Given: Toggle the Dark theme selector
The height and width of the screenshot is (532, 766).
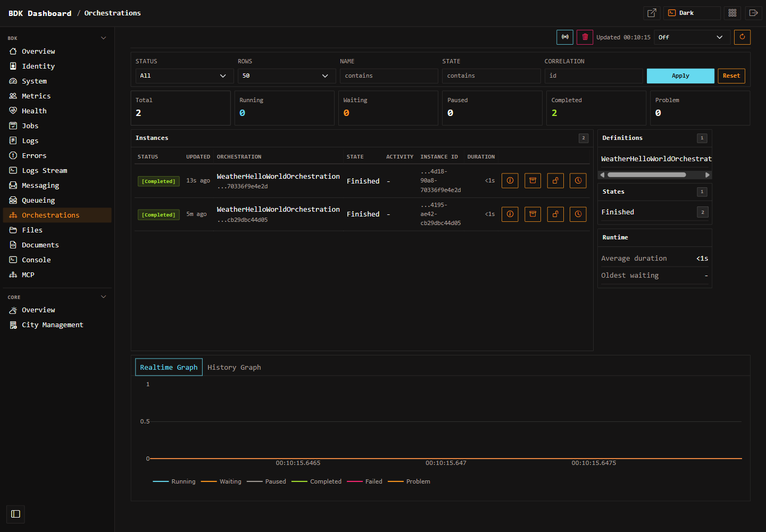Looking at the screenshot, I should pyautogui.click(x=692, y=13).
